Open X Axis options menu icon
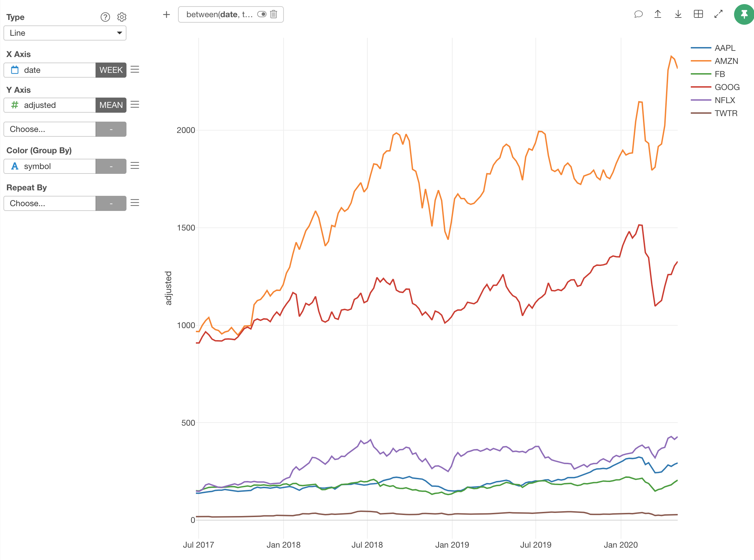This screenshot has height=560, width=754. point(135,70)
